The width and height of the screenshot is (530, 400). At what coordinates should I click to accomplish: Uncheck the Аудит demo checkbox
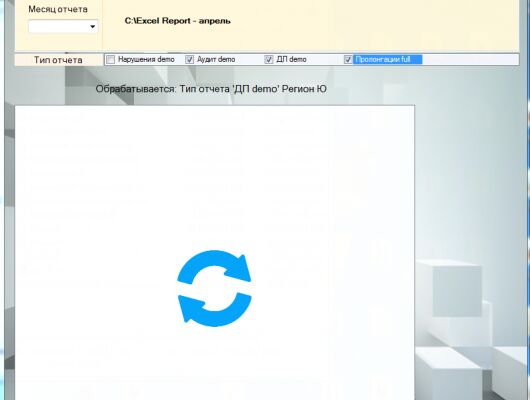[189, 60]
